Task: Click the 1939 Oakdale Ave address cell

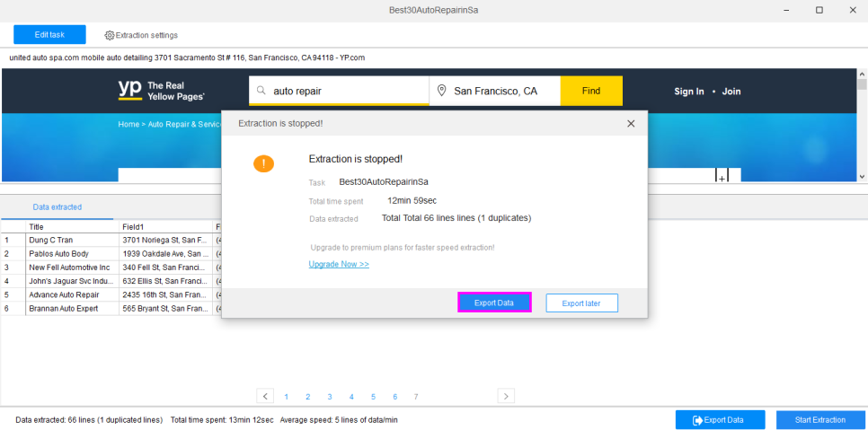Action: click(165, 254)
